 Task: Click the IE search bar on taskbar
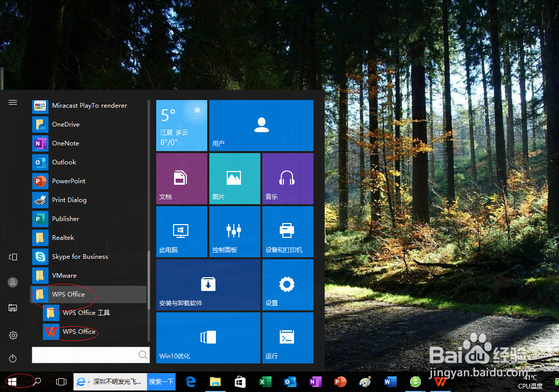click(x=110, y=382)
